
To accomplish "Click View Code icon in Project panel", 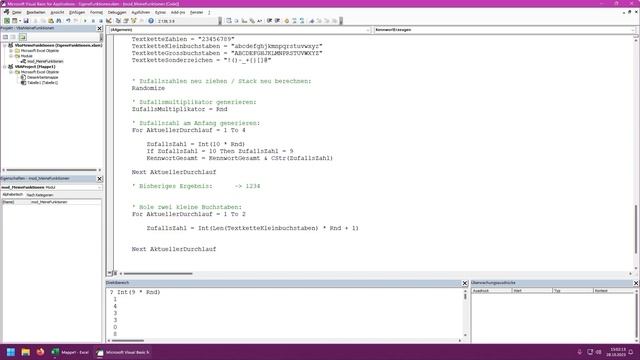I will pos(5,37).
